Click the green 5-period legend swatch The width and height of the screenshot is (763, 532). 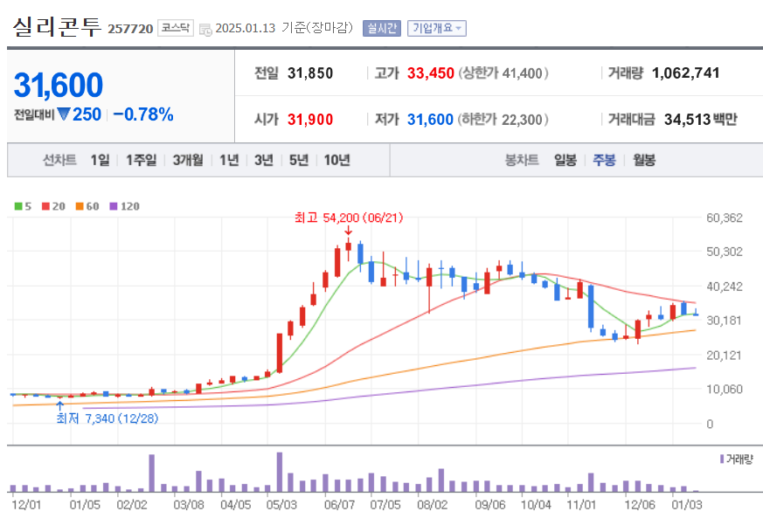coord(18,206)
